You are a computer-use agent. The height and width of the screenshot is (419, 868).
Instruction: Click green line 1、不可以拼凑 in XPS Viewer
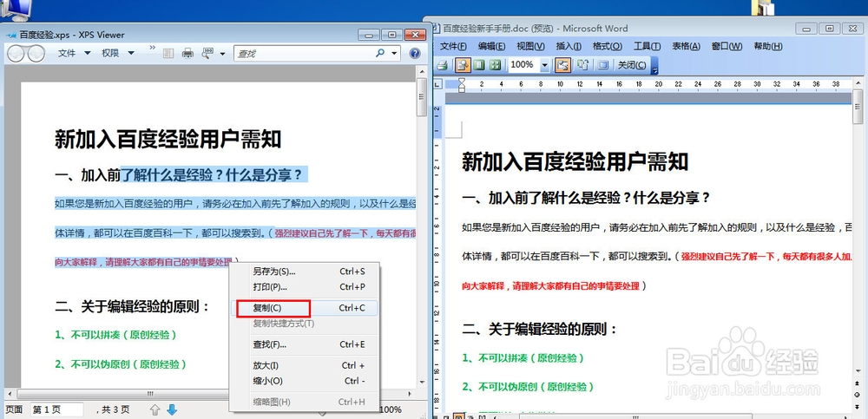[x=116, y=335]
